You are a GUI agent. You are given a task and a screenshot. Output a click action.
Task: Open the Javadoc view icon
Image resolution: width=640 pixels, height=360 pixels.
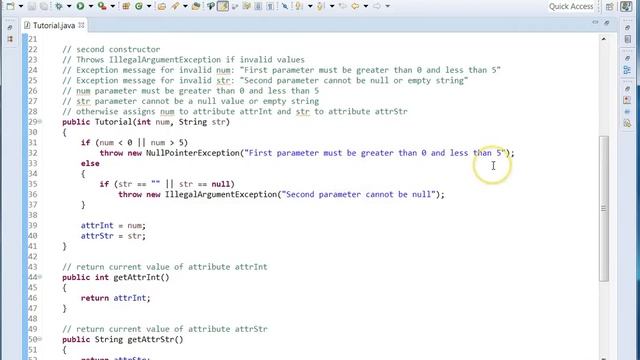(628, 111)
